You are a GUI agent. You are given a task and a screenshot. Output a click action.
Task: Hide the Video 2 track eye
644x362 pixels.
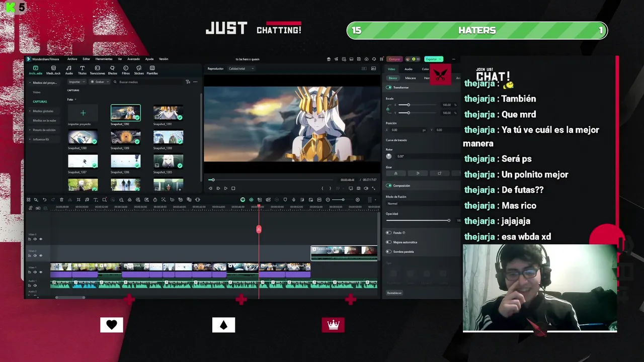pyautogui.click(x=41, y=255)
